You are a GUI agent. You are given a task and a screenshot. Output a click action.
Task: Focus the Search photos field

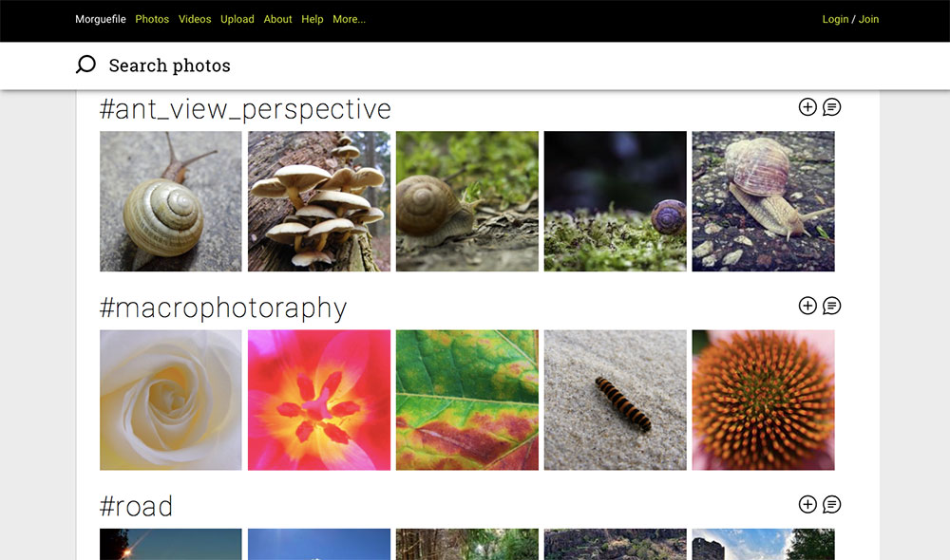point(170,65)
